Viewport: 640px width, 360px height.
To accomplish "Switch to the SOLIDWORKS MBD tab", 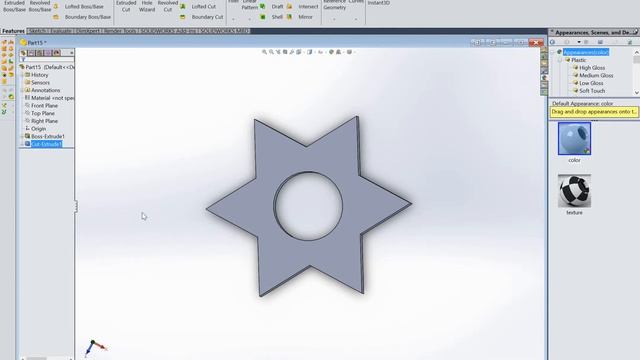I will (x=224, y=31).
